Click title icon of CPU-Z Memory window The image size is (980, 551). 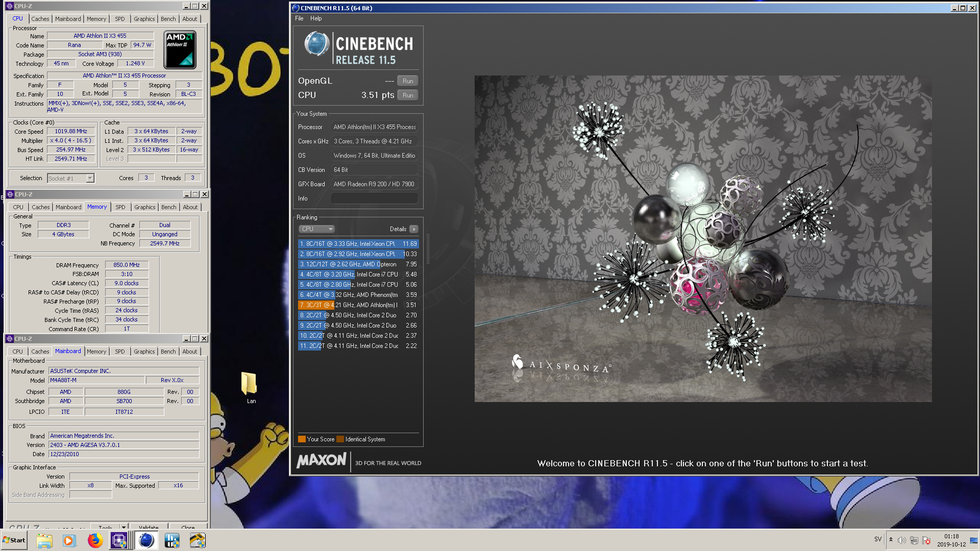click(x=10, y=194)
